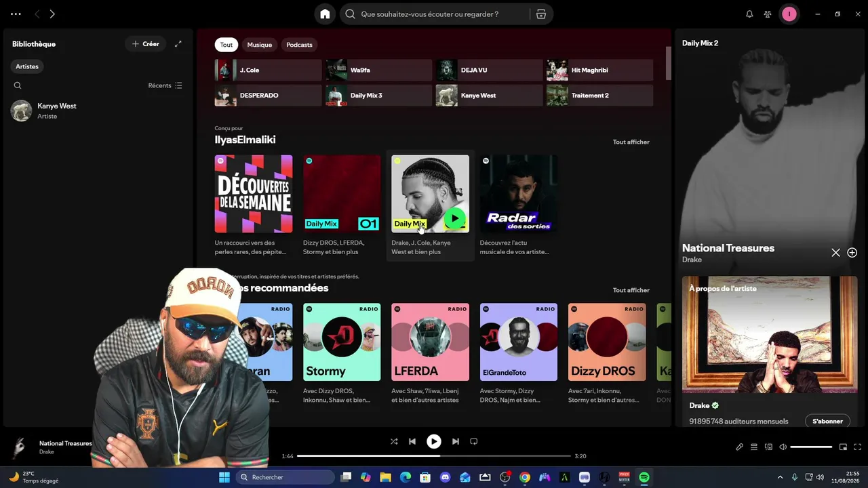Open the Radar des sorties card

519,204
